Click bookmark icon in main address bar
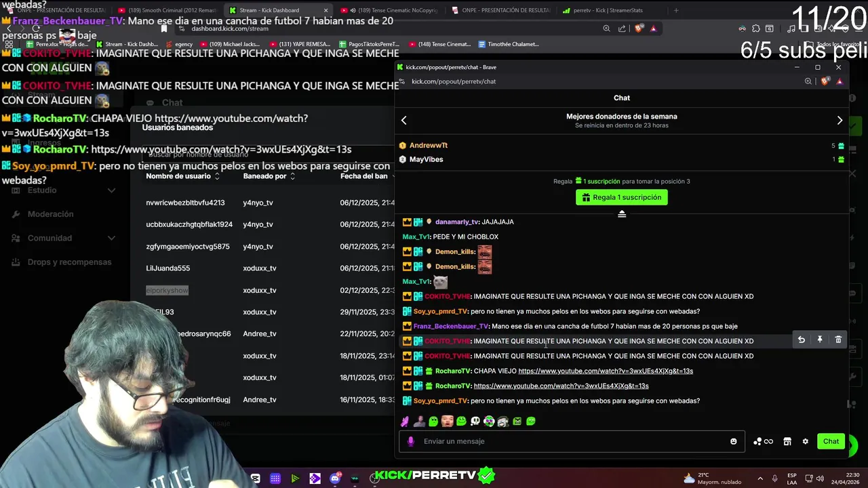 163,28
